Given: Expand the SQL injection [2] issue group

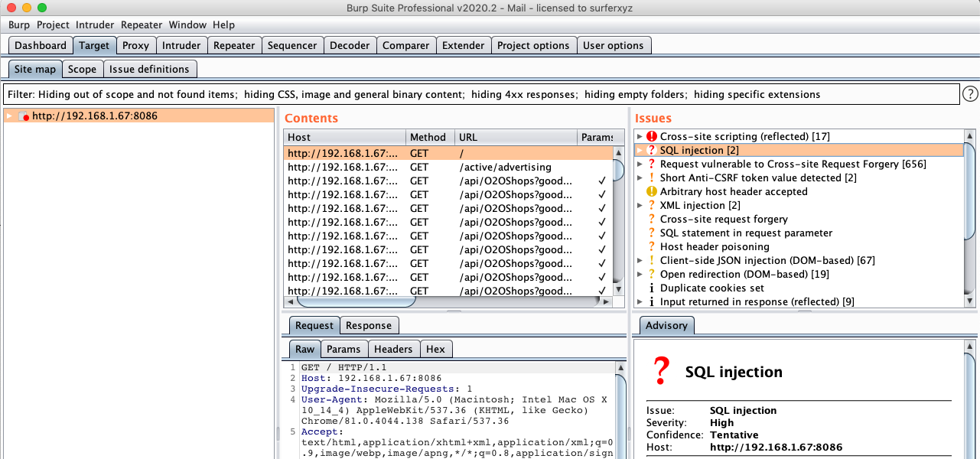Looking at the screenshot, I should [640, 150].
